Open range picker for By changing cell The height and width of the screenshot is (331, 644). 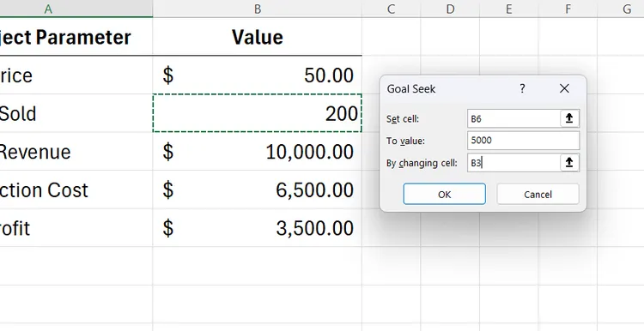click(x=569, y=163)
